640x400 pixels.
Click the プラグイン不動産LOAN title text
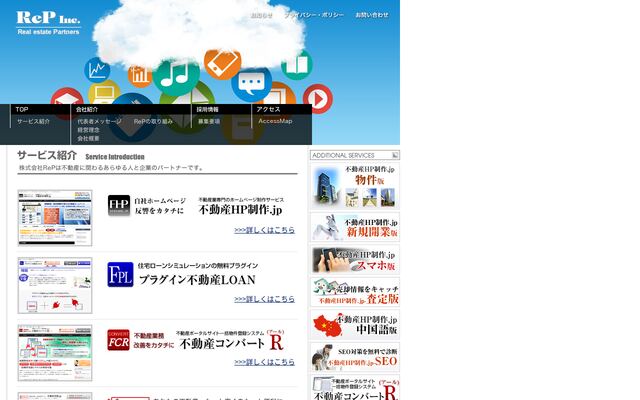tap(197, 280)
